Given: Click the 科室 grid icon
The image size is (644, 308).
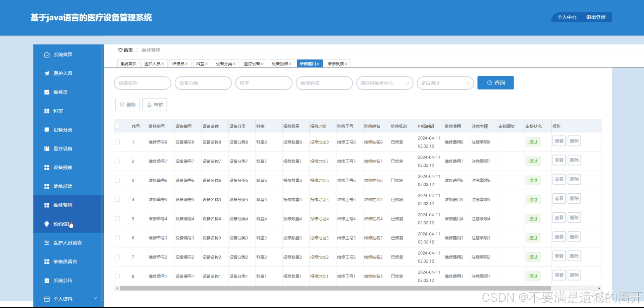Looking at the screenshot, I should pyautogui.click(x=47, y=111).
